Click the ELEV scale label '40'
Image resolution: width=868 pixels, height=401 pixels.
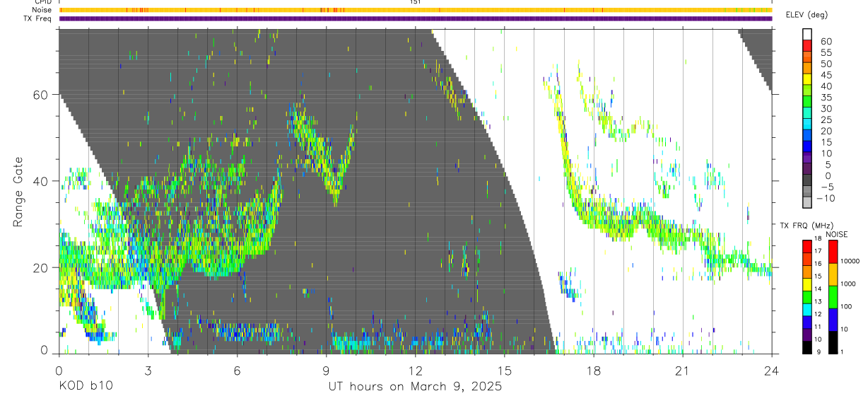(825, 86)
